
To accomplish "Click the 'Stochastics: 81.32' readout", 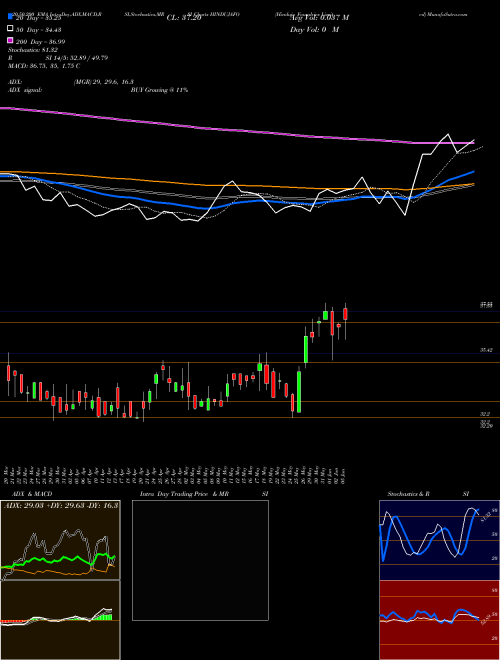I will pos(33,50).
